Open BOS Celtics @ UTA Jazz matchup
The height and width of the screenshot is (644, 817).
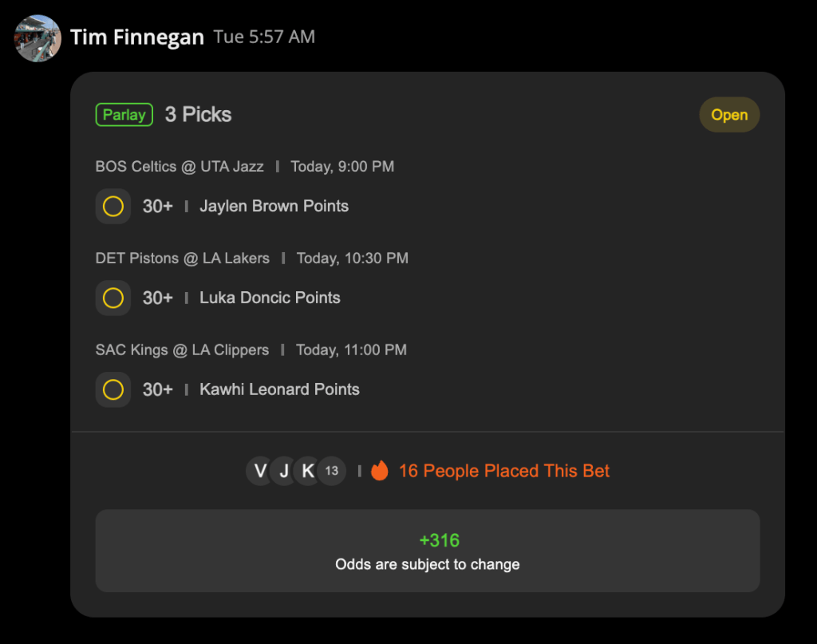(x=180, y=167)
